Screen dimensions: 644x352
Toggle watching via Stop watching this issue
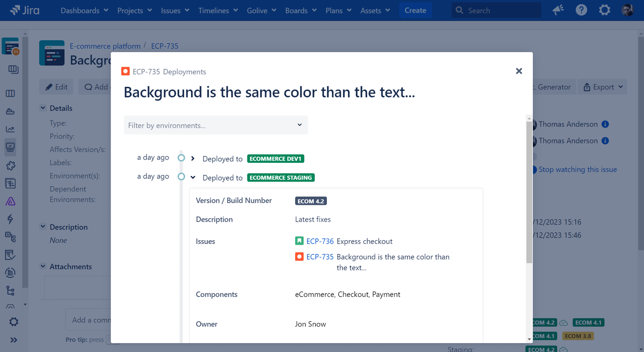tap(577, 169)
